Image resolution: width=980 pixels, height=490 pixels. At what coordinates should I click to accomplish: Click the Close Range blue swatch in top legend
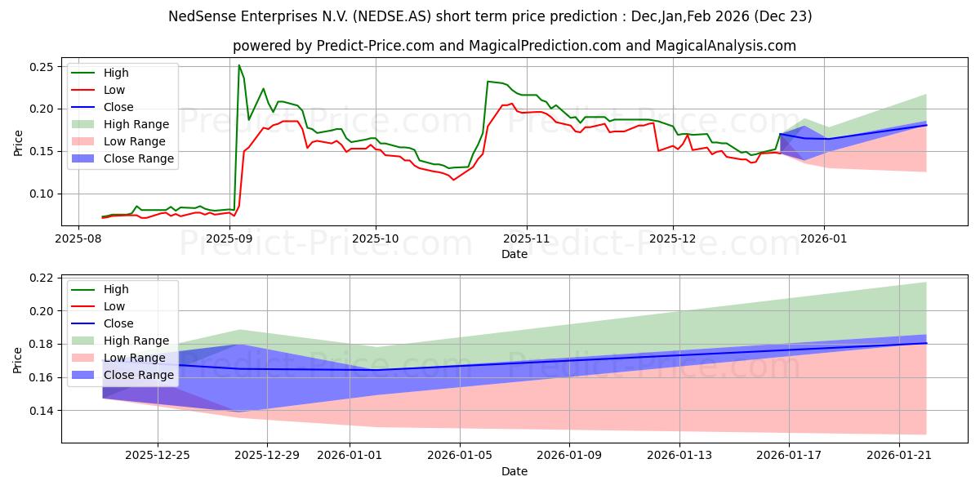pyautogui.click(x=85, y=158)
